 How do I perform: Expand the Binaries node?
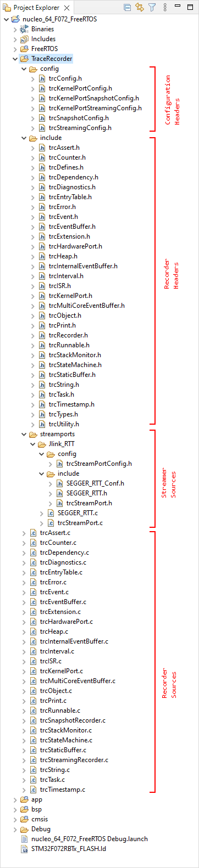point(15,29)
